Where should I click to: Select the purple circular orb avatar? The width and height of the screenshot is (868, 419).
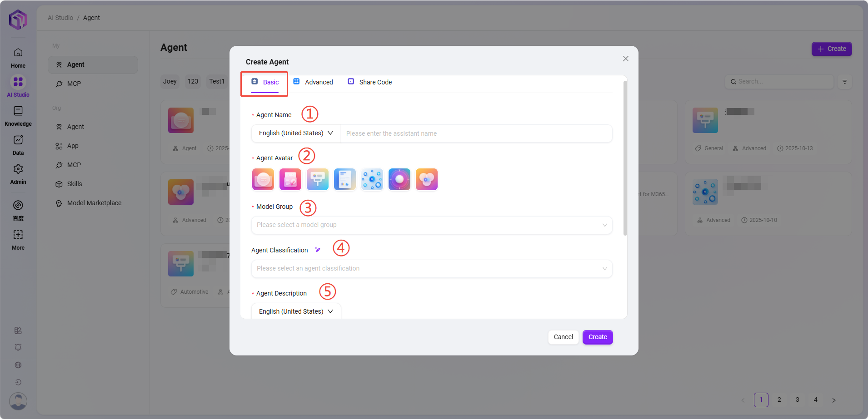pos(399,179)
